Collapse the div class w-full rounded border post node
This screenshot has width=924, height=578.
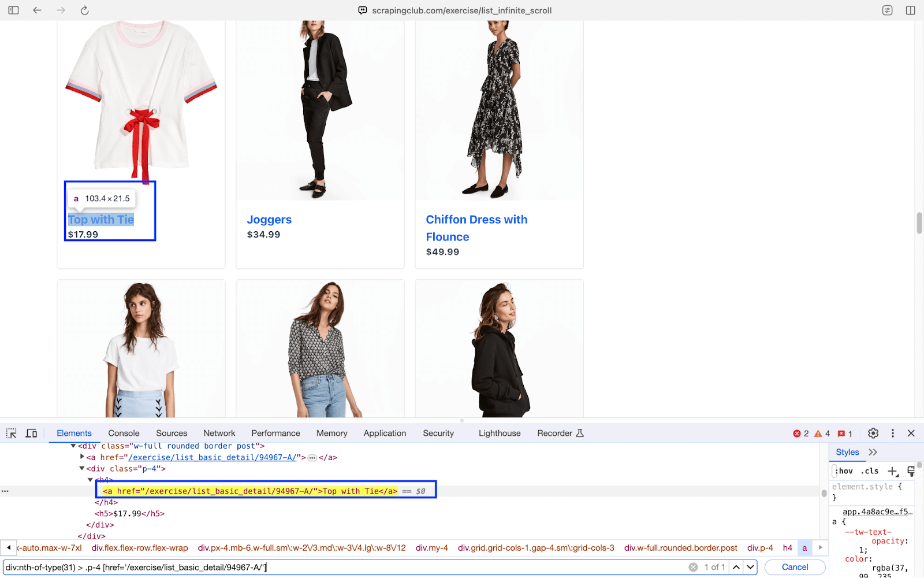point(73,446)
